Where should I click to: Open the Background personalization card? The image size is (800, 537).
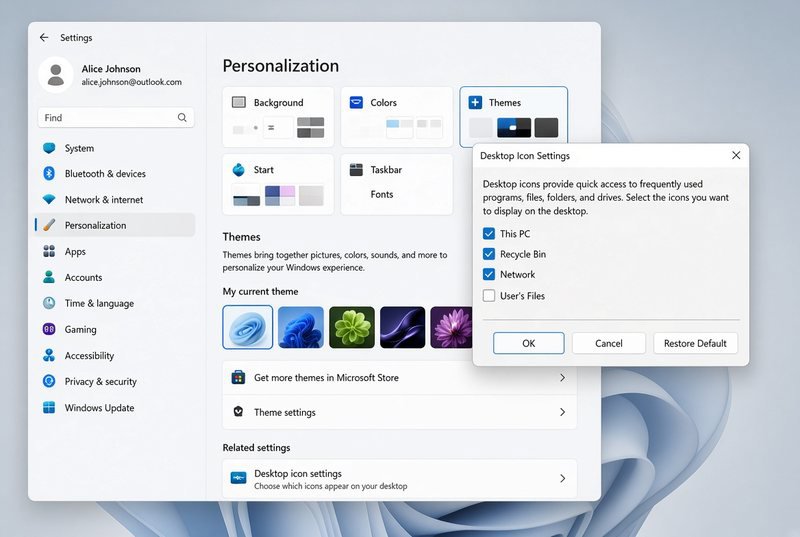[x=278, y=117]
